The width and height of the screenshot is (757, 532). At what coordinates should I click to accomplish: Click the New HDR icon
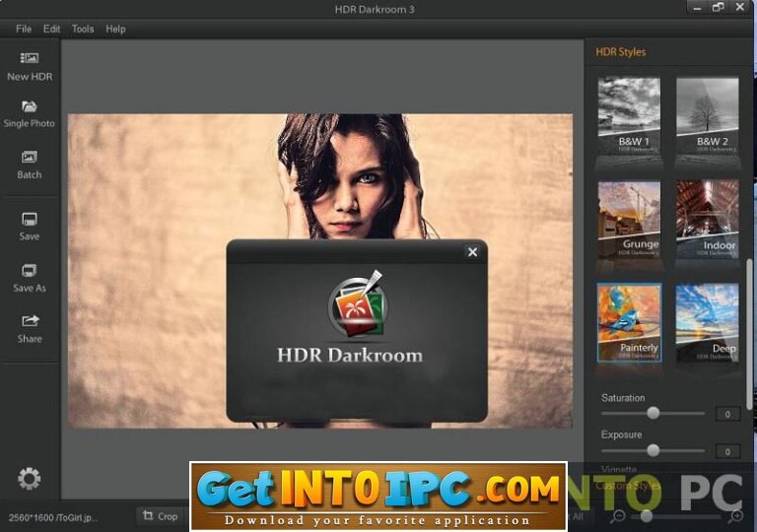click(30, 58)
